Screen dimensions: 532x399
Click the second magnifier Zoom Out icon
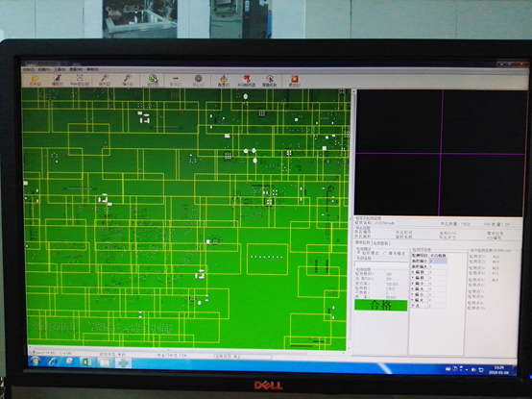pos(128,81)
